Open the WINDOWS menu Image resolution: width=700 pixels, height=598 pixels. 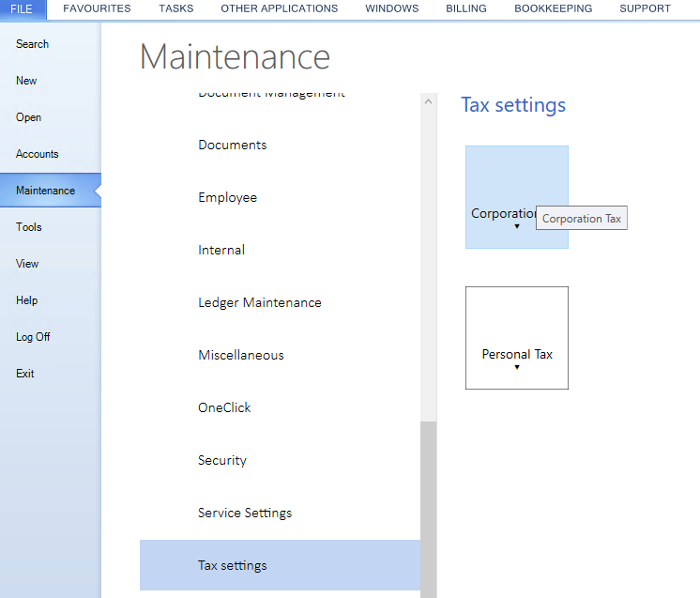click(392, 8)
